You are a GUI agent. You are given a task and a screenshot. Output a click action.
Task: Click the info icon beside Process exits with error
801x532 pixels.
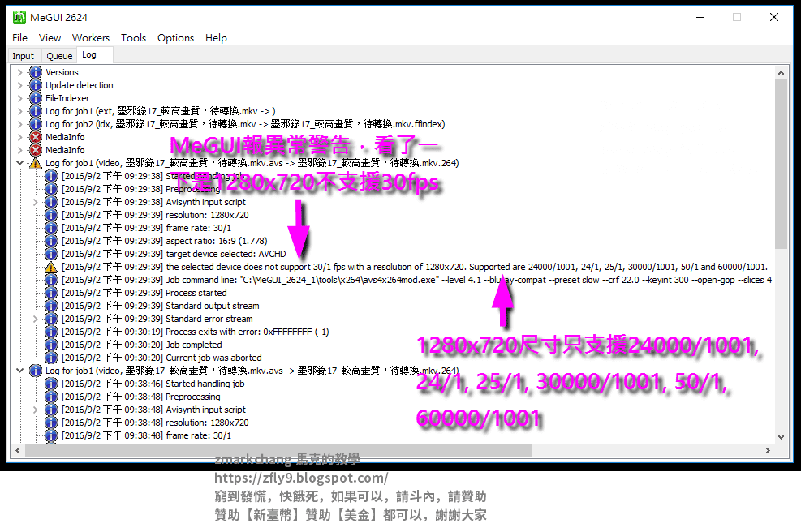(x=51, y=332)
